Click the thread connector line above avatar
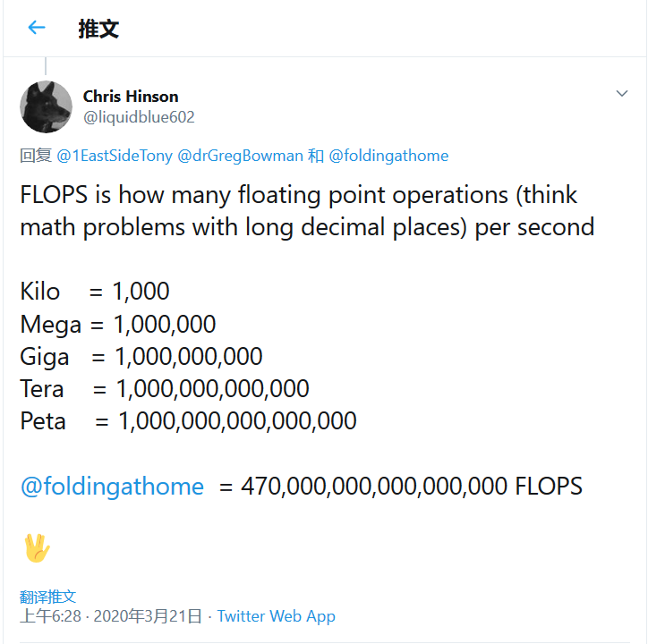648x644 pixels. point(46,67)
